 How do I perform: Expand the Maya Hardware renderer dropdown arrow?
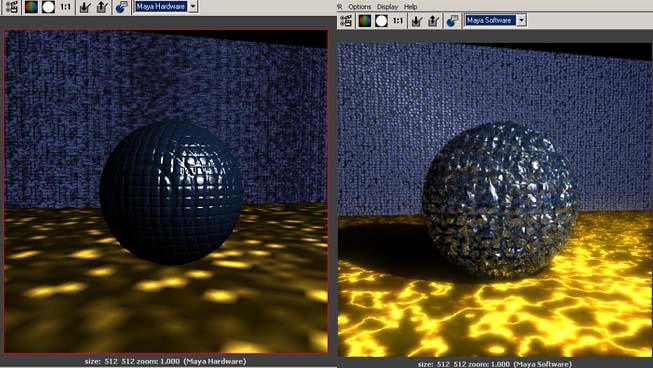[x=193, y=6]
